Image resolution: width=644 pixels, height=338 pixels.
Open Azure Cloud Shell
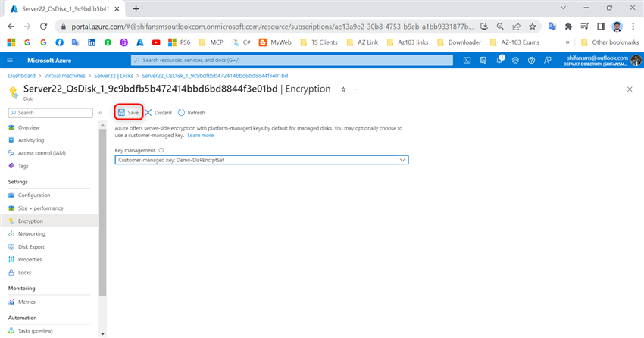pos(467,61)
